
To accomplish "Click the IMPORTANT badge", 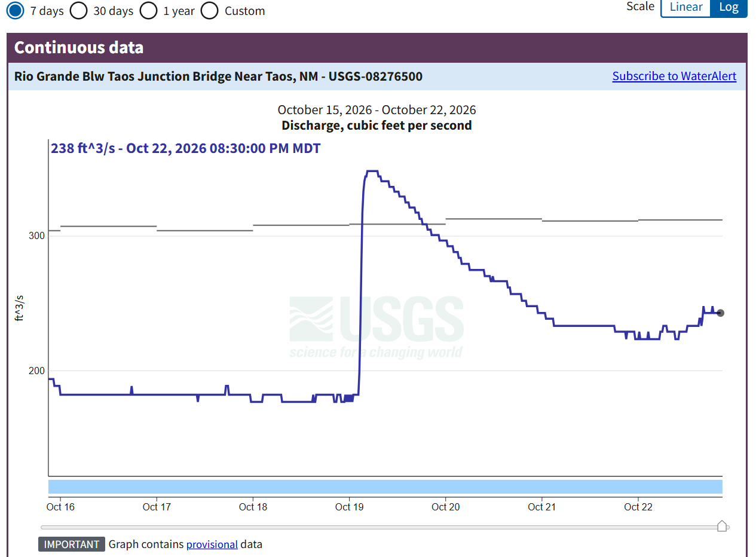I will [72, 544].
